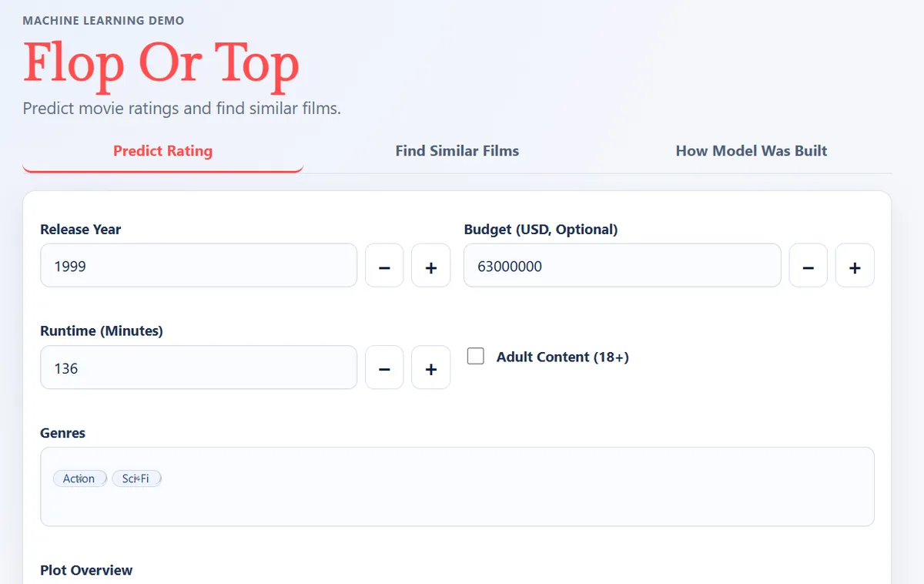Click the Adult Content (18+) label text
The image size is (924, 584).
point(562,357)
